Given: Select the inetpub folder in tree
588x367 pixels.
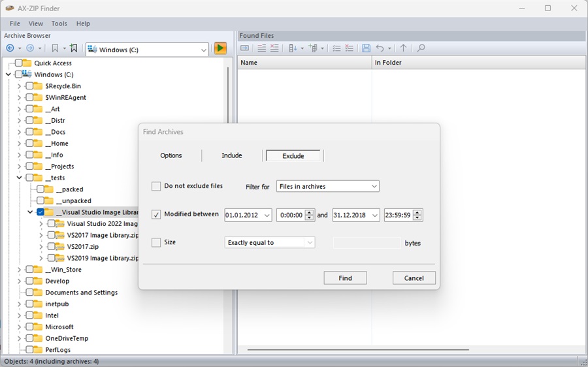Looking at the screenshot, I should click(x=57, y=304).
